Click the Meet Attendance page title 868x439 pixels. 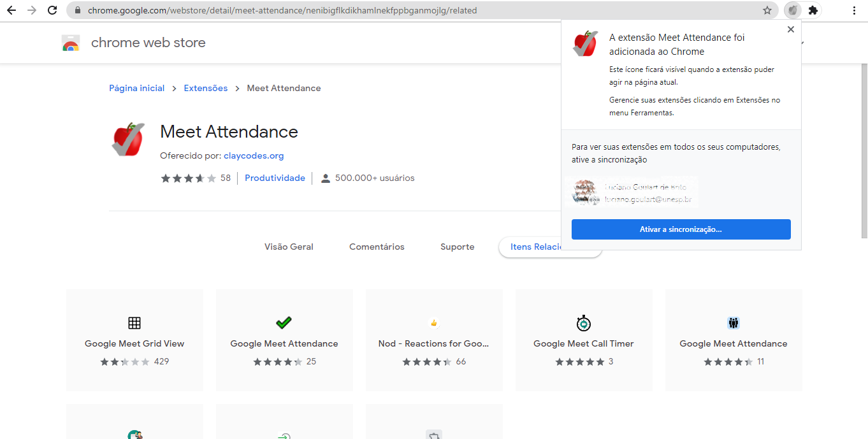pyautogui.click(x=229, y=132)
